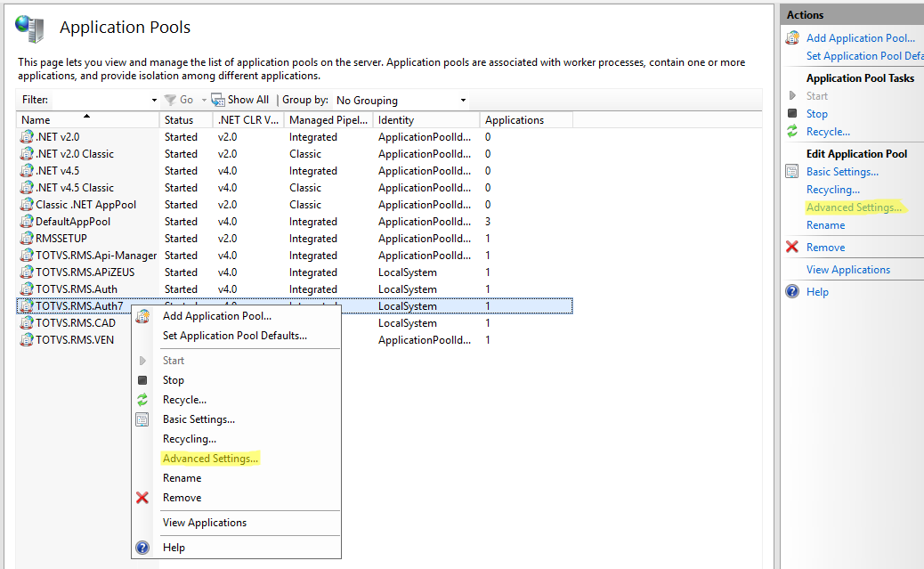The height and width of the screenshot is (569, 924).
Task: Open the Go button dropdown arrow
Action: [204, 101]
